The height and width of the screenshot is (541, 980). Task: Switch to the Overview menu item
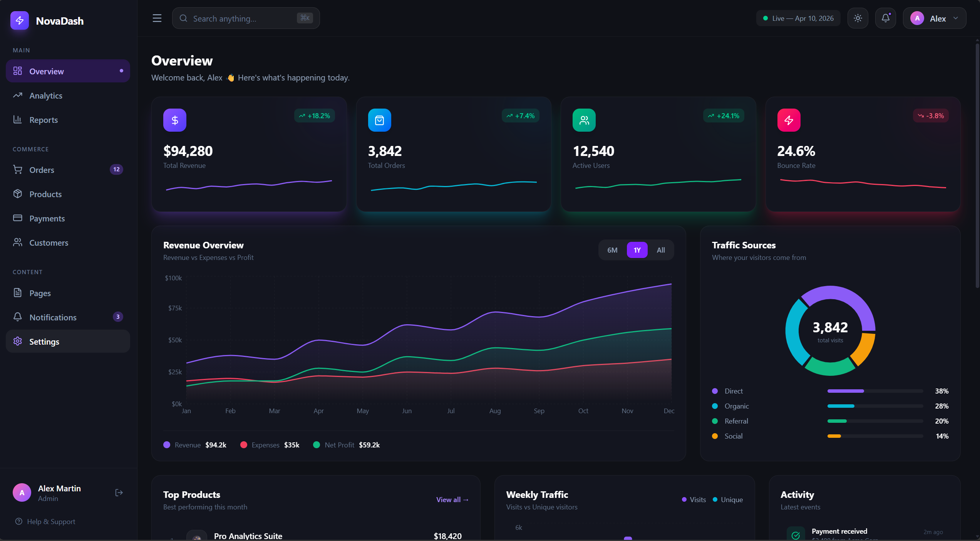47,71
